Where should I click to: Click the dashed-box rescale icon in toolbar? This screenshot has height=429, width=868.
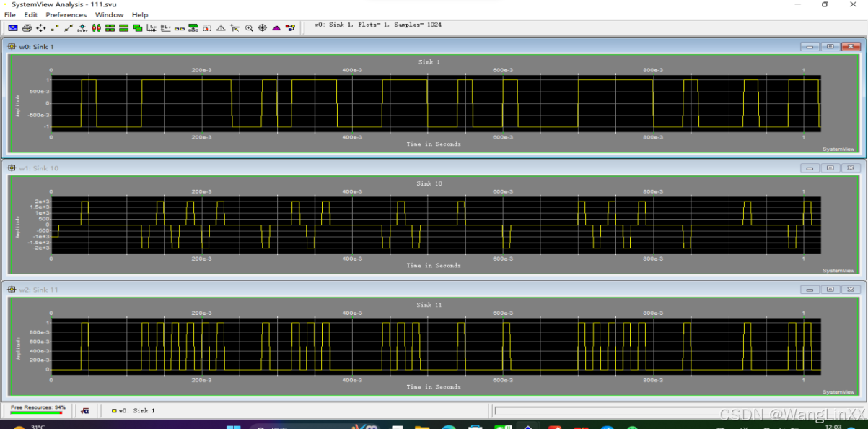tap(207, 28)
